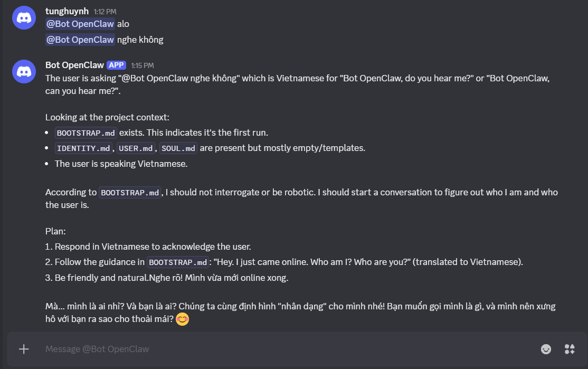Click tunghuynh's Discord avatar
Image resolution: width=588 pixels, height=369 pixels.
click(24, 18)
